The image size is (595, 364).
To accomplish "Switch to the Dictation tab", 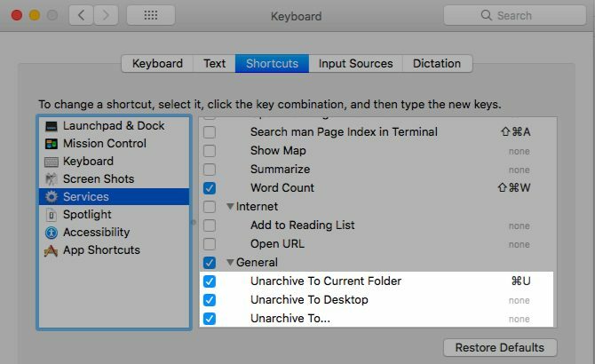I will click(437, 63).
